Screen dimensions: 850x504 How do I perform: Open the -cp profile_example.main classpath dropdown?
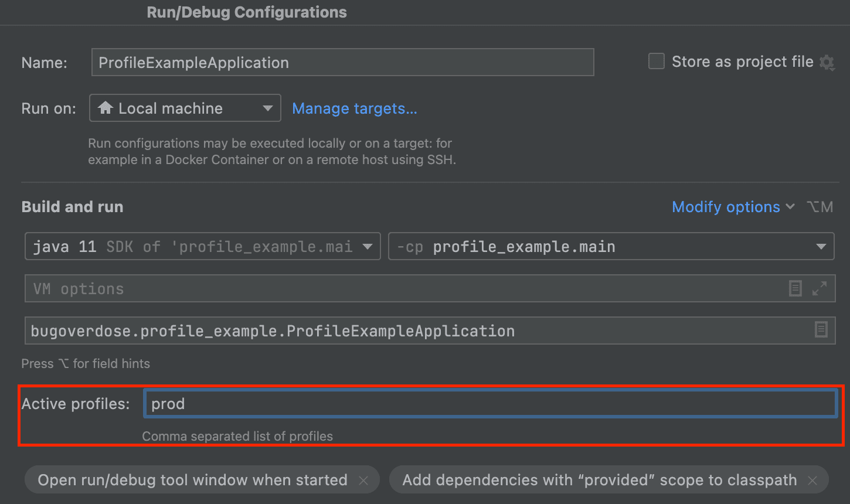611,246
